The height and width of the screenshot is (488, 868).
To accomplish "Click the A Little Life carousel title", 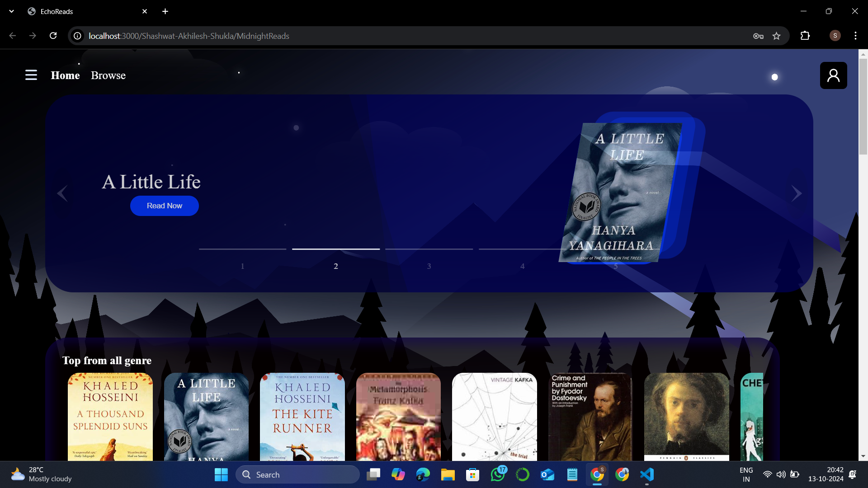I will (x=151, y=182).
